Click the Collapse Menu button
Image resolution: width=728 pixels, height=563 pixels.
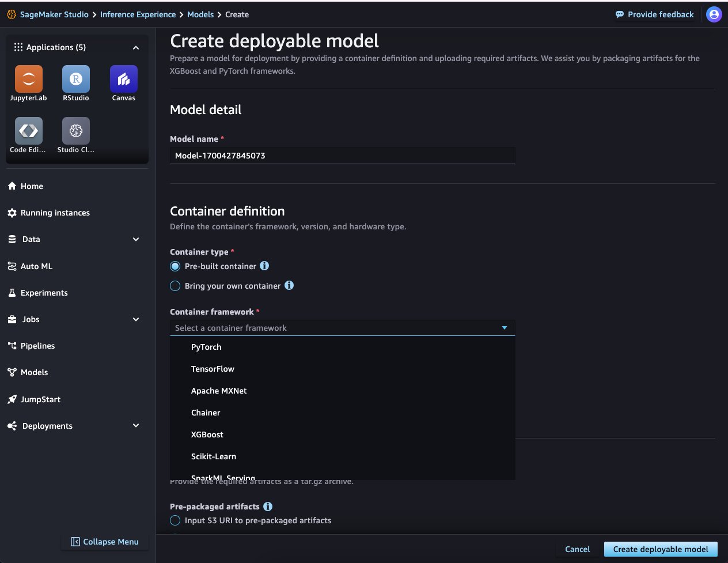tap(105, 542)
